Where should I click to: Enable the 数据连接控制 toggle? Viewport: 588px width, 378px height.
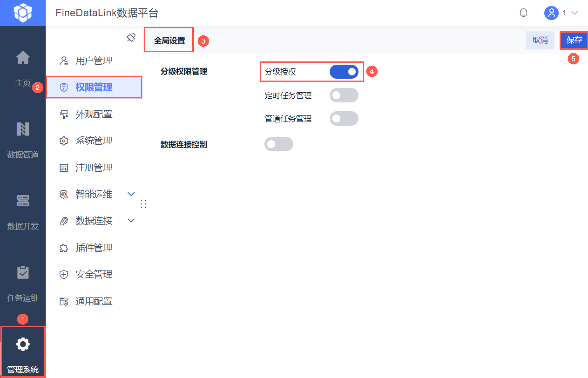click(279, 144)
